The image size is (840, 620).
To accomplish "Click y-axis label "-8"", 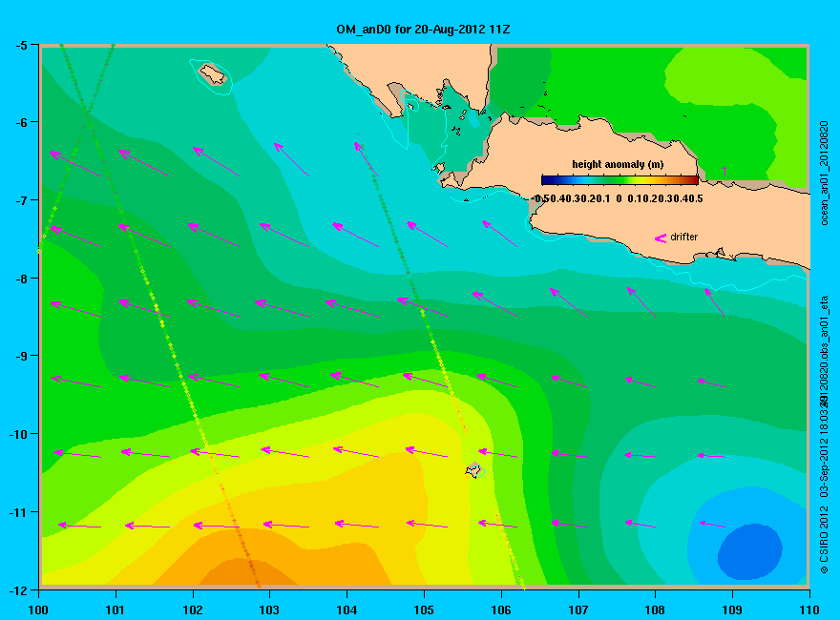I will [x=21, y=279].
